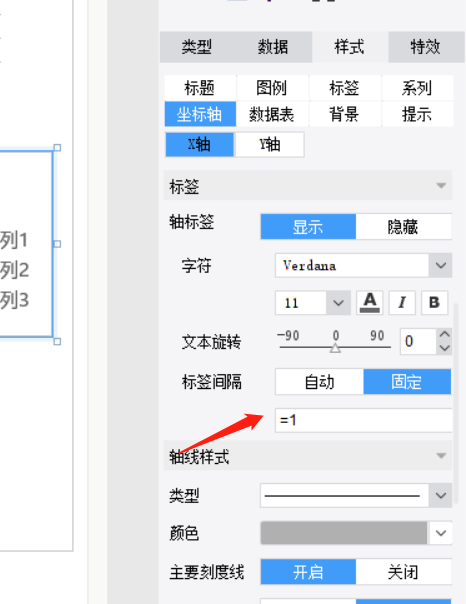Click the bottom-right chart resize handle
Screen dimensions: 466x604
[x=57, y=341]
